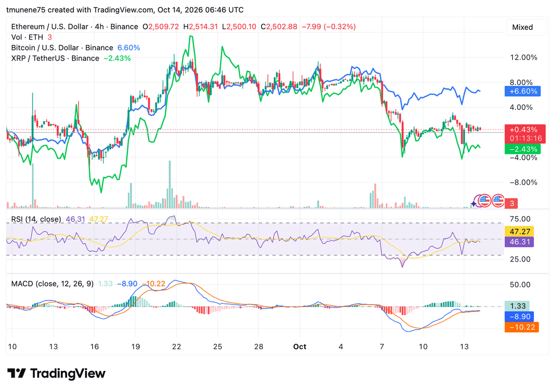Viewport: 555px width, 392px height.
Task: Click the close price value C2,502.88
Action: click(279, 27)
